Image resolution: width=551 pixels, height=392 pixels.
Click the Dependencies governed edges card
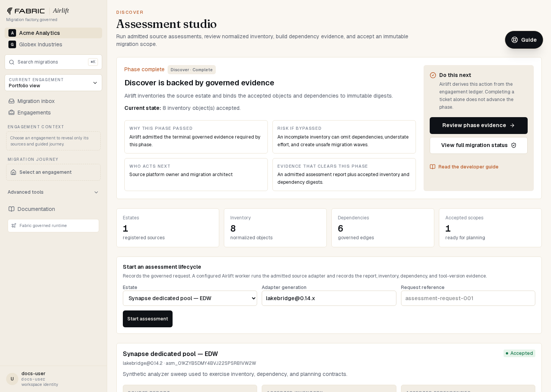[383, 228]
